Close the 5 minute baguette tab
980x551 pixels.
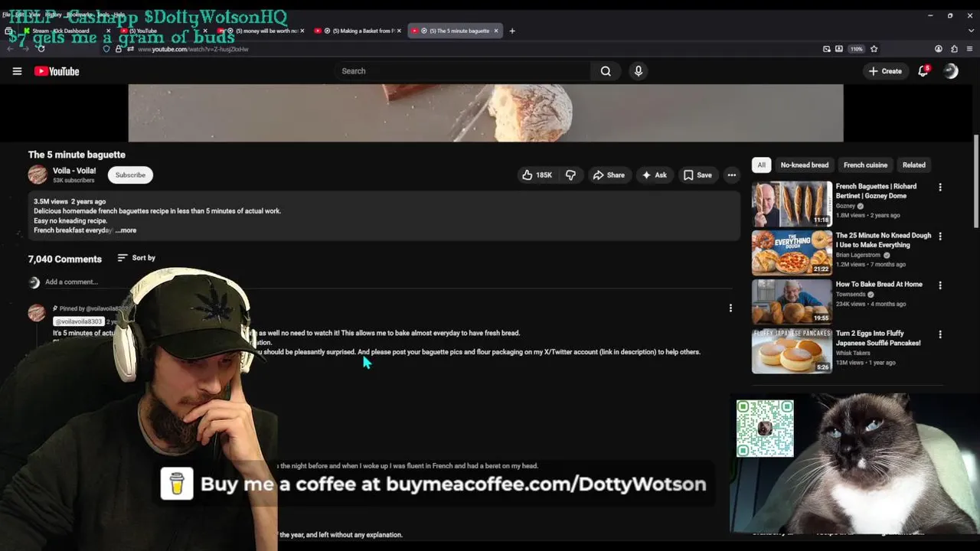[x=496, y=31]
